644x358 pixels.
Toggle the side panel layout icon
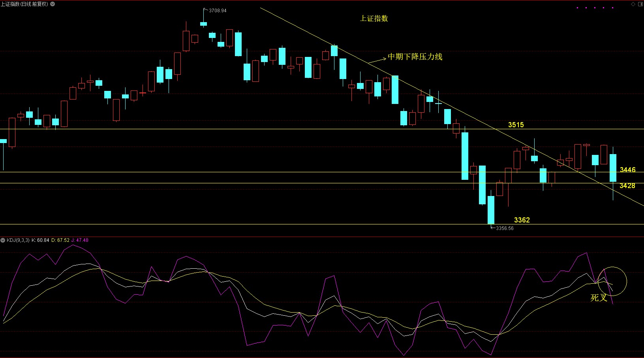[x=640, y=4]
